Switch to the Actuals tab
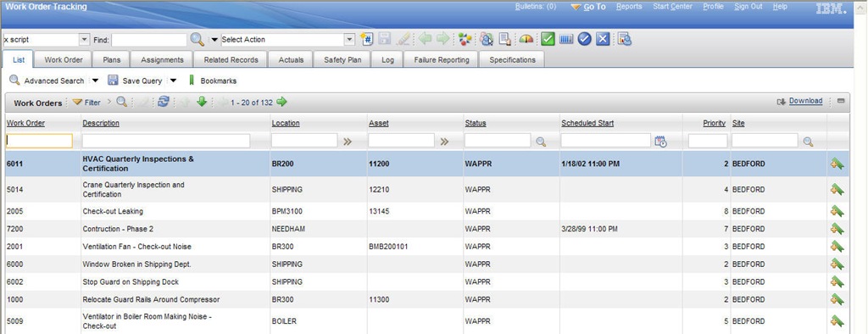Viewport: 868px width, 334px height. [291, 60]
